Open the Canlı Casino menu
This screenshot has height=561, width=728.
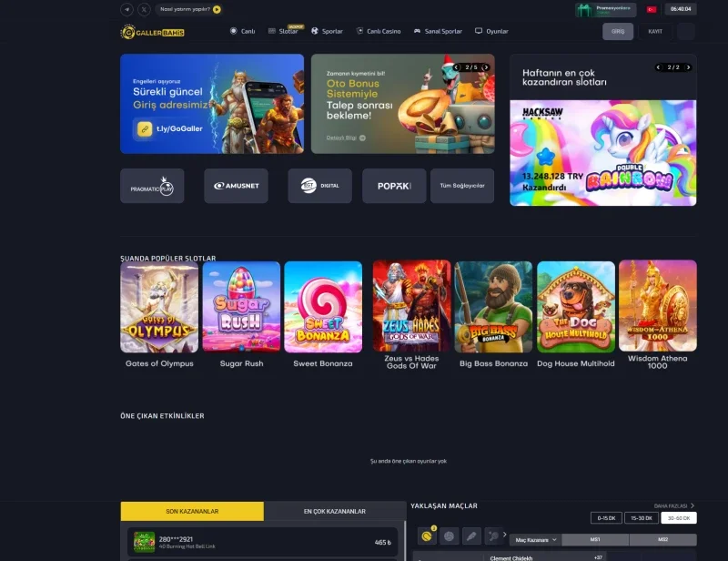coord(379,31)
